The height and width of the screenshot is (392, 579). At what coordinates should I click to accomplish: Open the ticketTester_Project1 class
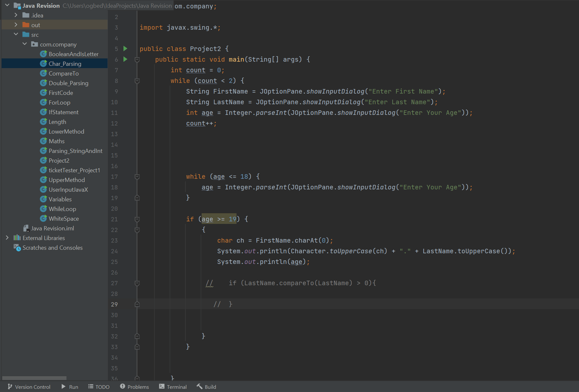[x=74, y=170]
